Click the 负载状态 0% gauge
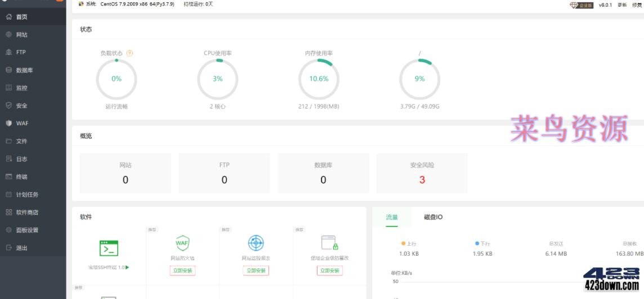 (117, 79)
